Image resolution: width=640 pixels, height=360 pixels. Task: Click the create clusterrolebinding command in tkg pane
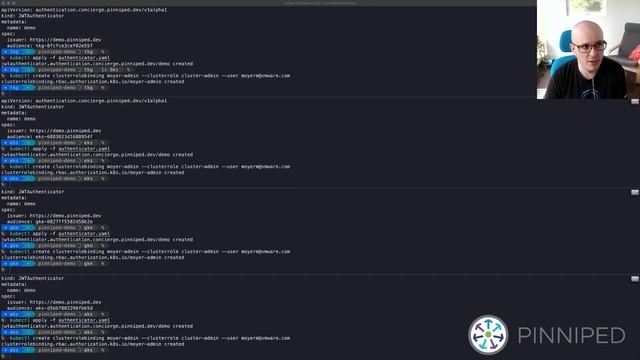(150, 76)
